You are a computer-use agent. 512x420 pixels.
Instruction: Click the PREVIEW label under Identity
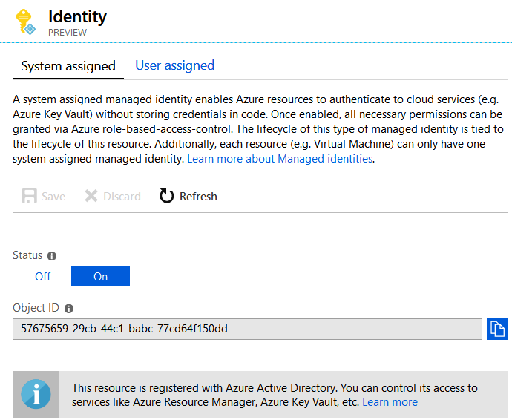tap(68, 33)
